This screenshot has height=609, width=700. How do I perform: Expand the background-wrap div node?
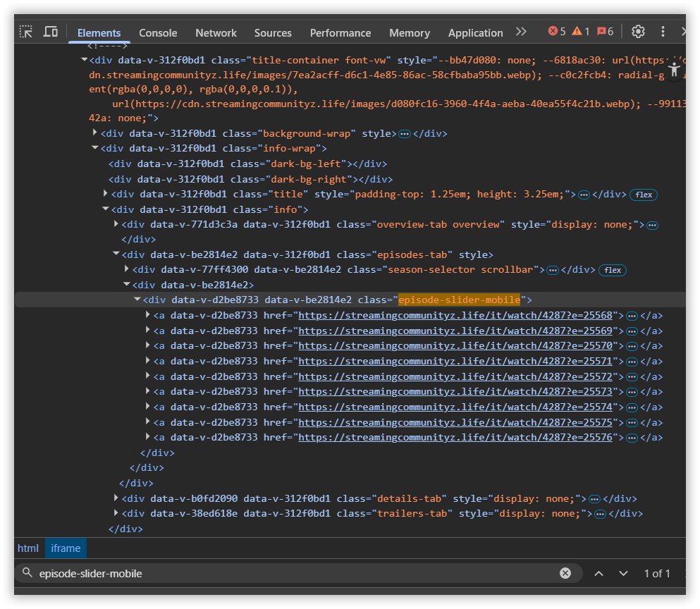(x=95, y=133)
